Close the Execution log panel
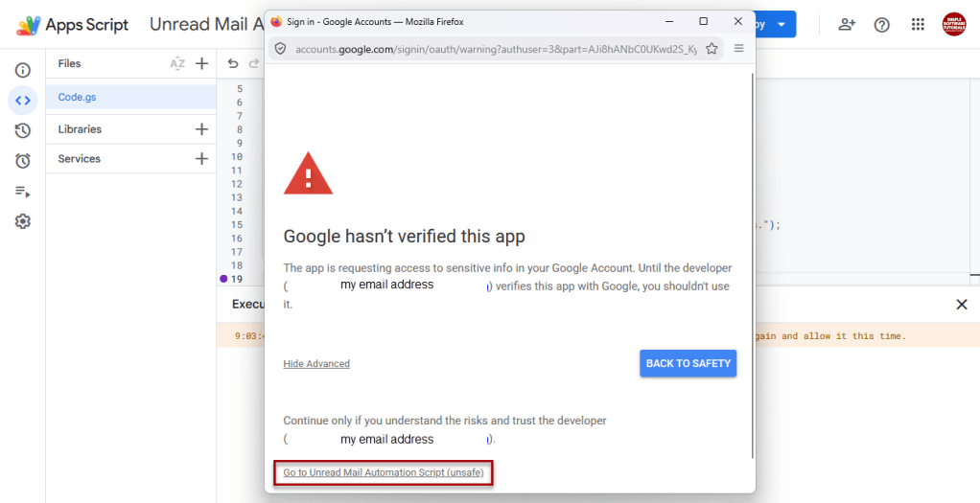Screen dimensions: 980x503 click(961, 305)
